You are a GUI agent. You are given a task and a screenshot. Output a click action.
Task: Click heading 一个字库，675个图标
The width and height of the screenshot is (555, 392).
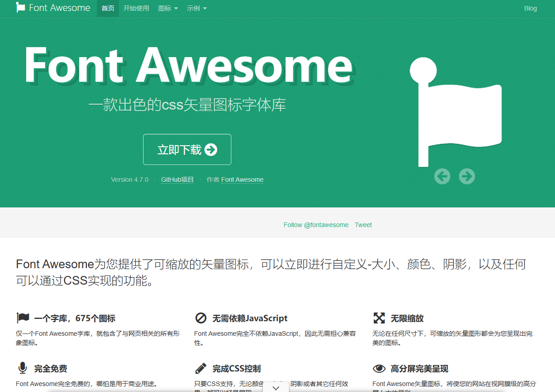tap(75, 318)
